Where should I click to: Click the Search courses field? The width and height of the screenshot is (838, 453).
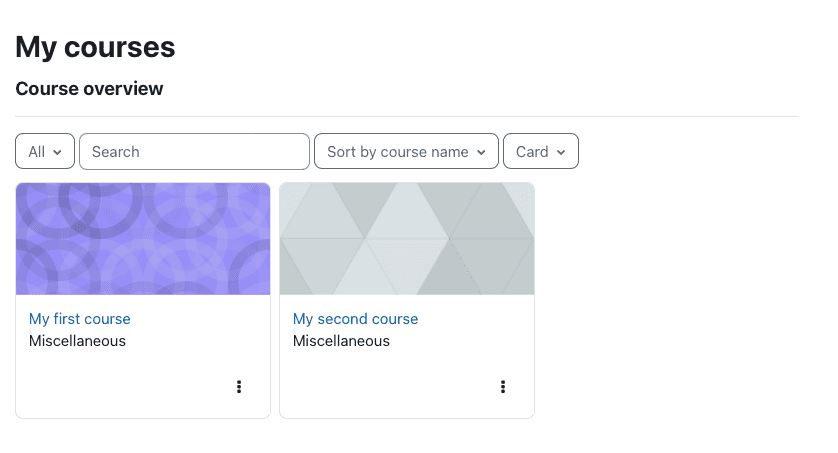195,152
